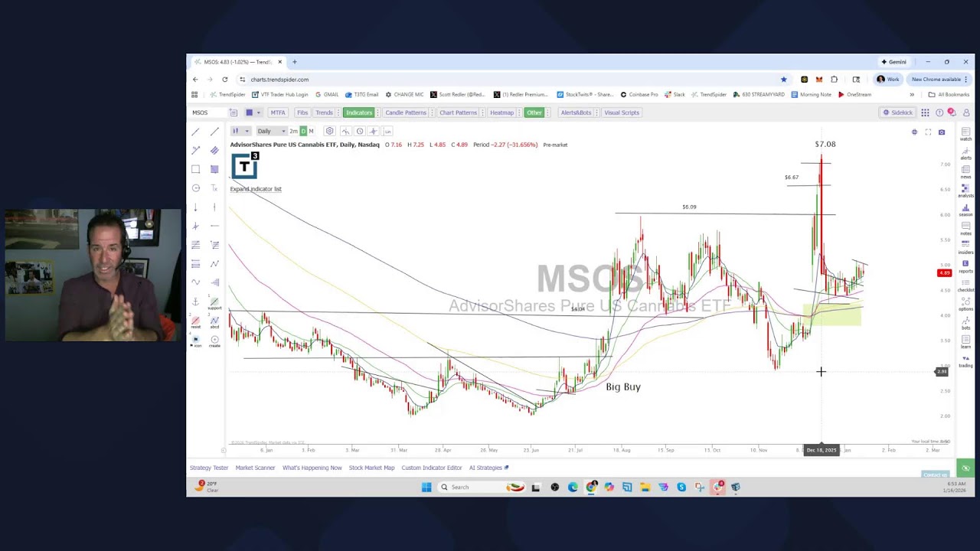Open the alerts sidebar panel
980x551 pixels.
tap(965, 153)
